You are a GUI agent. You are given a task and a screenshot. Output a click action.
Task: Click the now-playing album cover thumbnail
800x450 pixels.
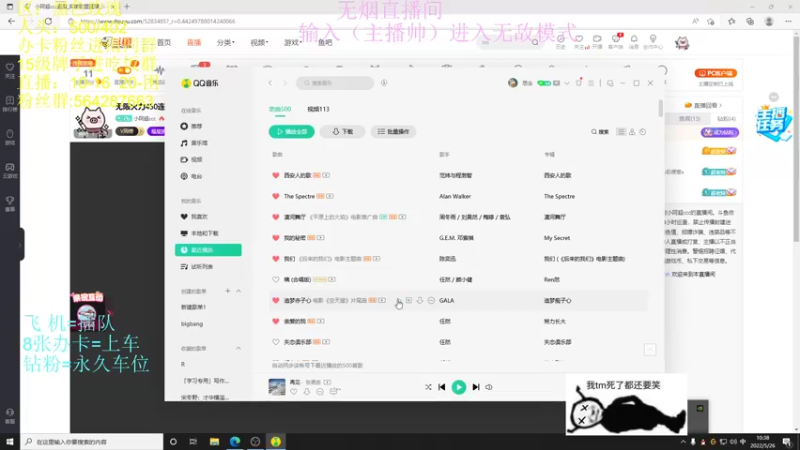(x=277, y=387)
